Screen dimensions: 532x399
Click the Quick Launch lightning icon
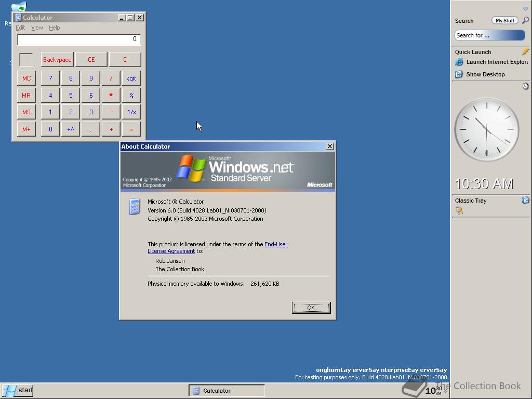(x=526, y=51)
